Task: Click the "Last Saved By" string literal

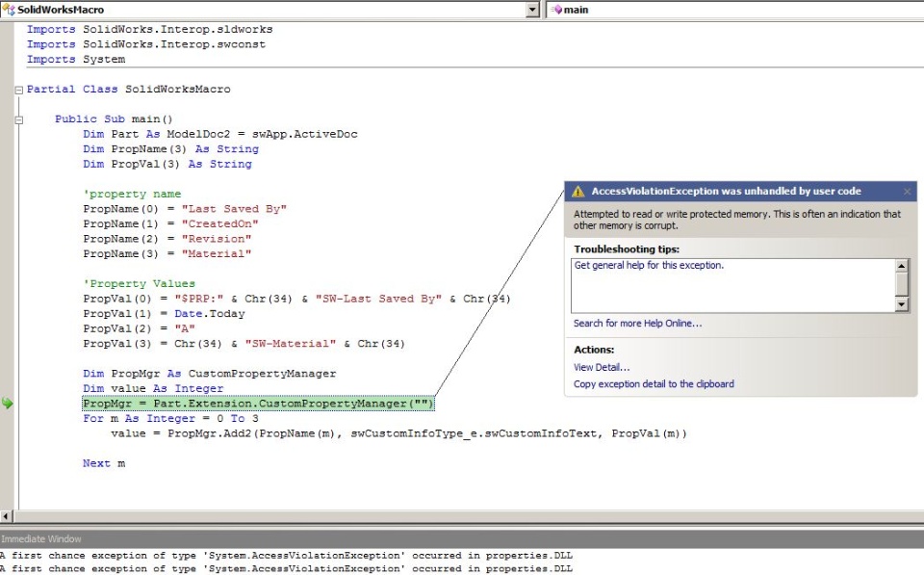Action: pyautogui.click(x=234, y=209)
